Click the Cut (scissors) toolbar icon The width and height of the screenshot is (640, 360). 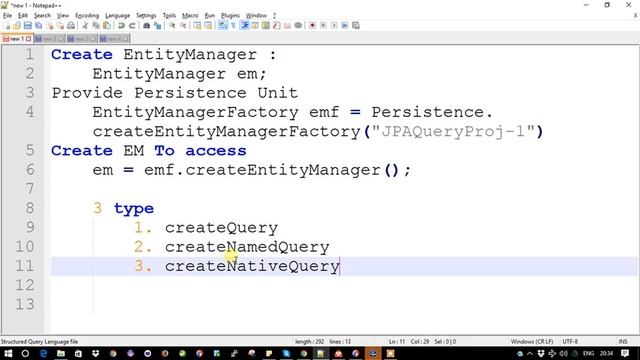point(85,26)
